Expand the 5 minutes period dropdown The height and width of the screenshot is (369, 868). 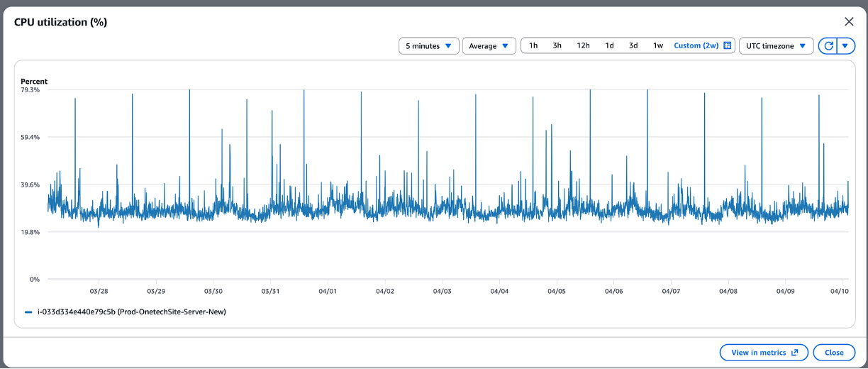pyautogui.click(x=428, y=46)
